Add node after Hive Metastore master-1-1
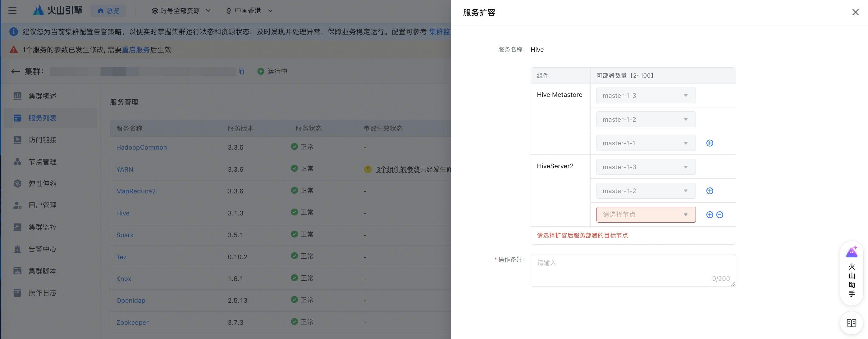This screenshot has height=339, width=868. 710,143
